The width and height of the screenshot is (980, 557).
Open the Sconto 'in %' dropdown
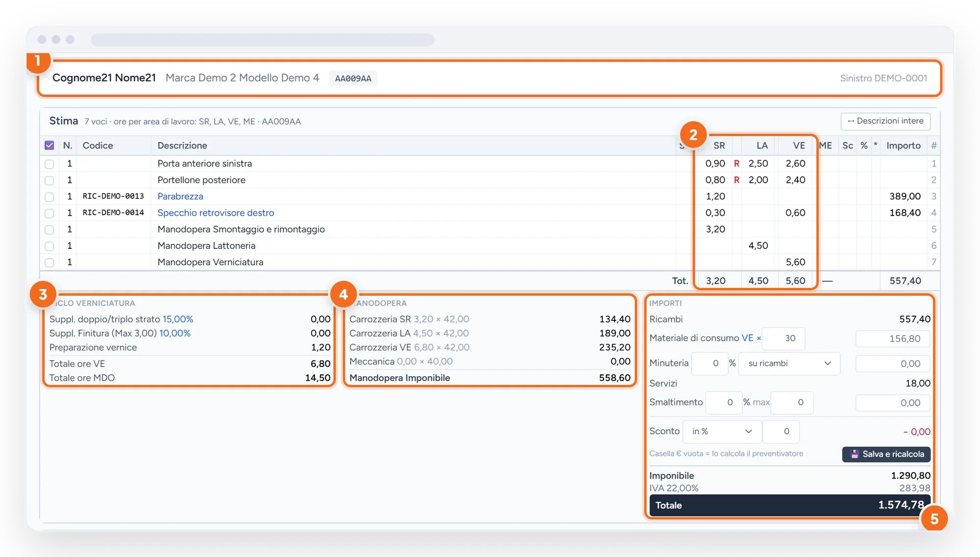coord(722,432)
